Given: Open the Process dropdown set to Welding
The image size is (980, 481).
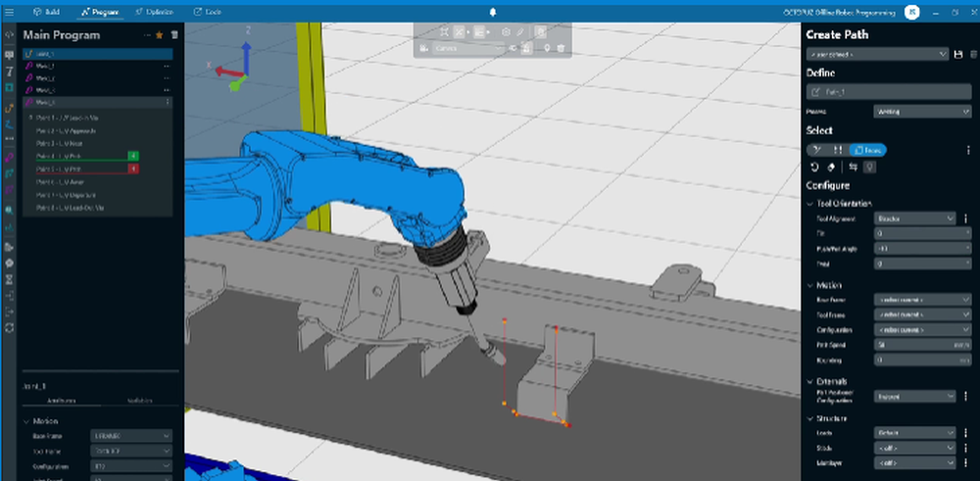Looking at the screenshot, I should pos(922,112).
